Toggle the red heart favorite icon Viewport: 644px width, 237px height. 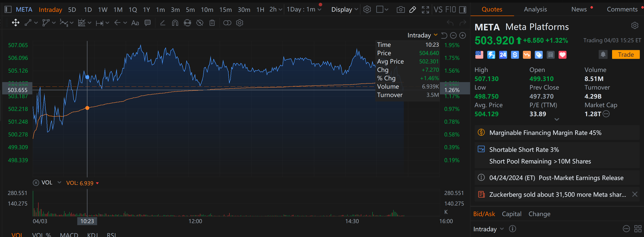pos(562,55)
